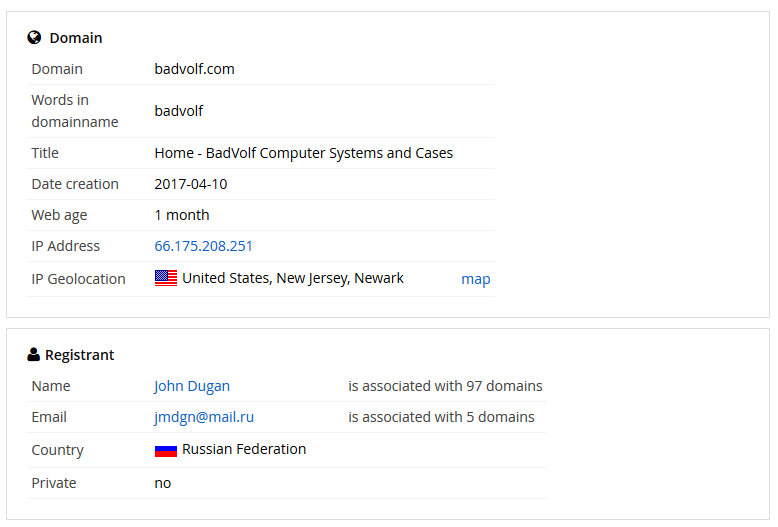Click the Russian Federation flag icon

(166, 451)
